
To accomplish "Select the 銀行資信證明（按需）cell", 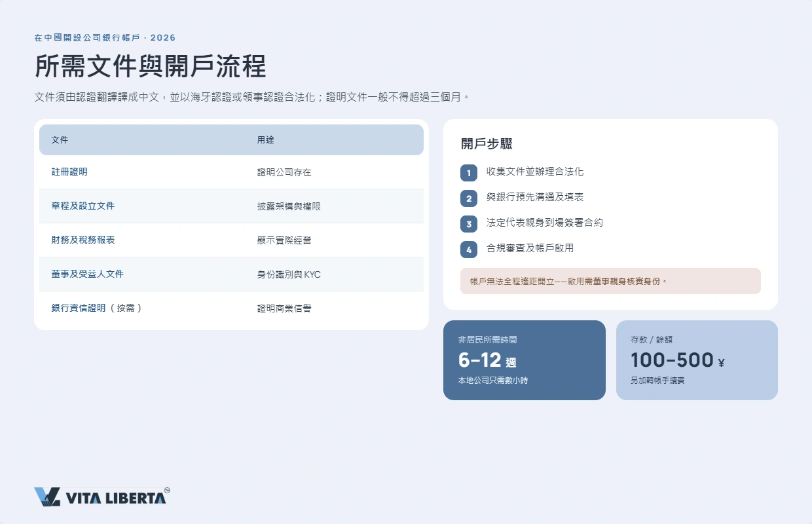I will (x=97, y=308).
